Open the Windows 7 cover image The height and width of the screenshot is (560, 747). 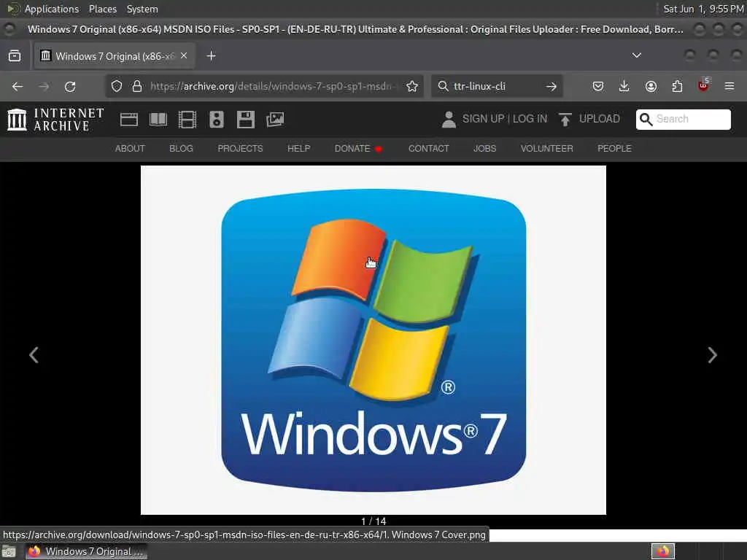pos(373,340)
